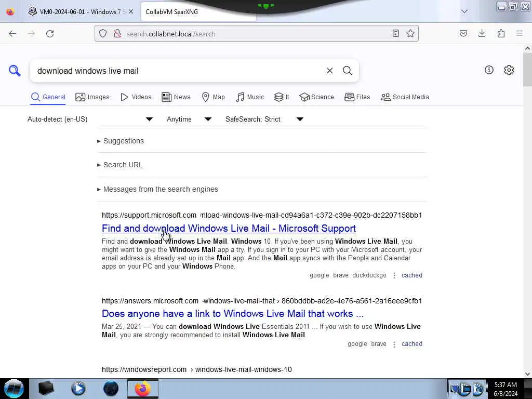The image size is (532, 399).
Task: Open the Windows Start orb
Action: (14, 389)
